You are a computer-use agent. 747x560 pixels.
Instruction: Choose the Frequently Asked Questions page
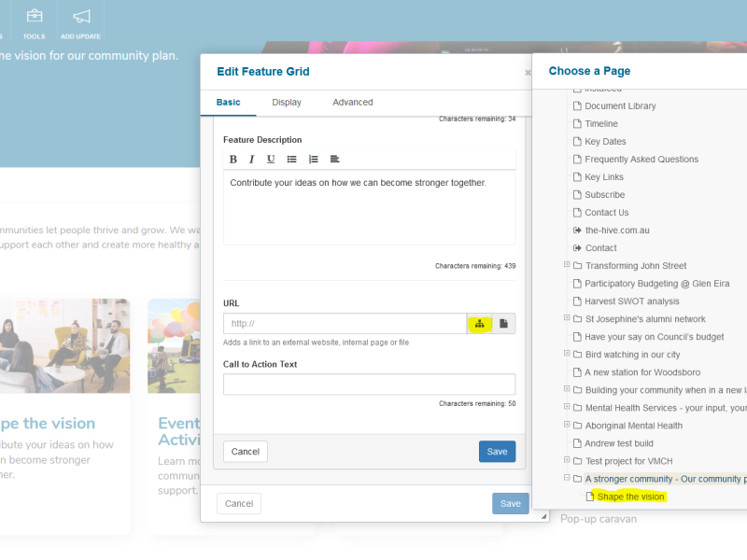(x=641, y=160)
